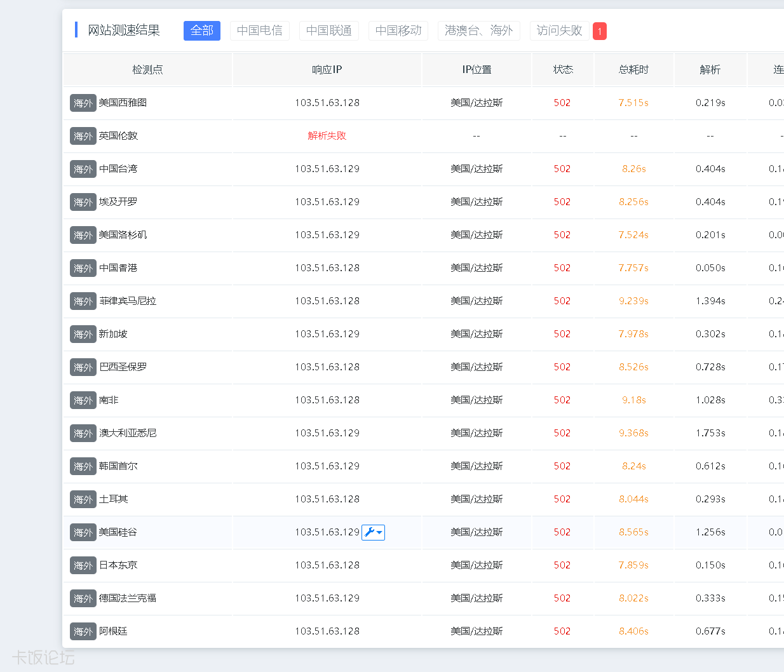Click the 海外 tag beside 日本东京

[x=83, y=565]
